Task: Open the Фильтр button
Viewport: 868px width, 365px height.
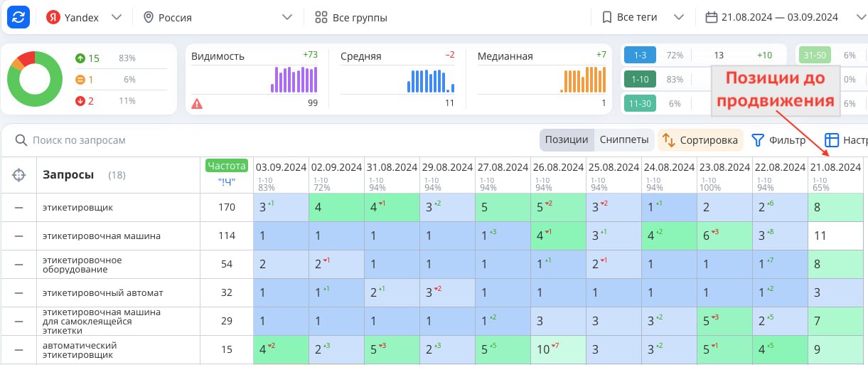Action: (x=778, y=140)
